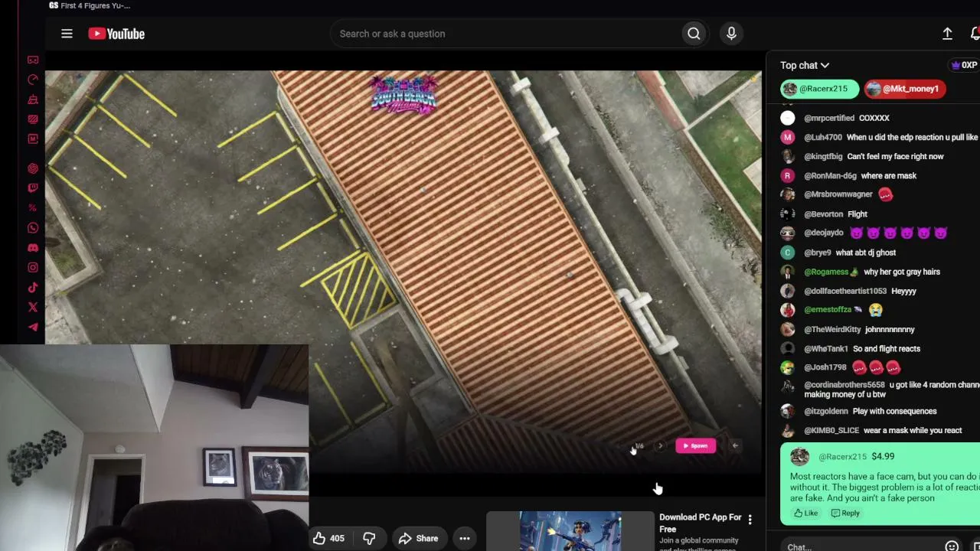Open the WhatsApp sidebar icon

pyautogui.click(x=33, y=228)
